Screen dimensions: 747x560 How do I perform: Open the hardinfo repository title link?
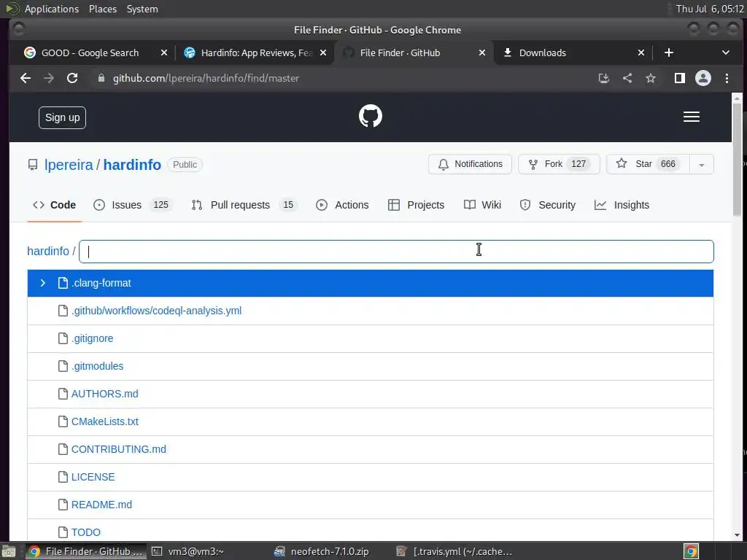132,165
